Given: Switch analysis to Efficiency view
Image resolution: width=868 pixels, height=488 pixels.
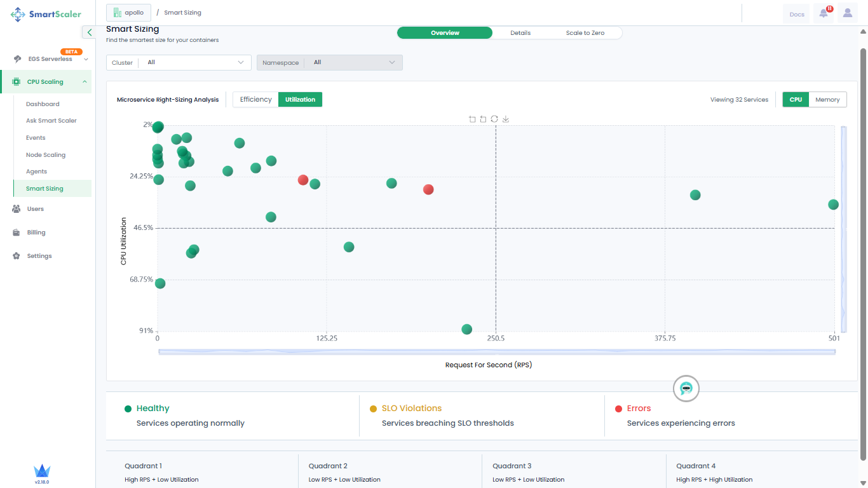Looking at the screenshot, I should click(255, 99).
